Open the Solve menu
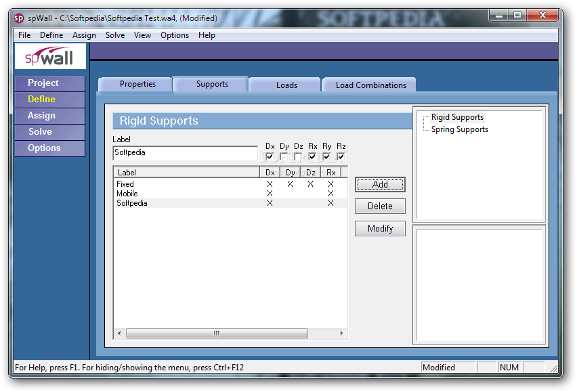 pyautogui.click(x=115, y=35)
